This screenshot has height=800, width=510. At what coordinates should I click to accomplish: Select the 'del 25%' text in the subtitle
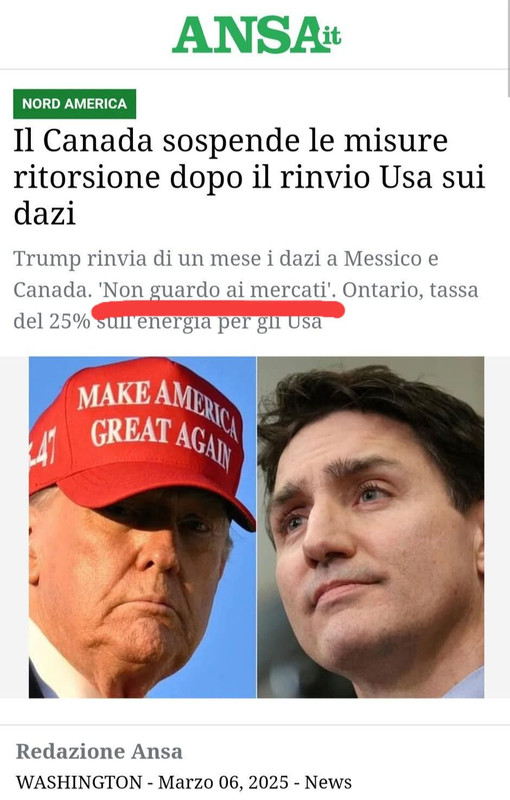coord(52,321)
